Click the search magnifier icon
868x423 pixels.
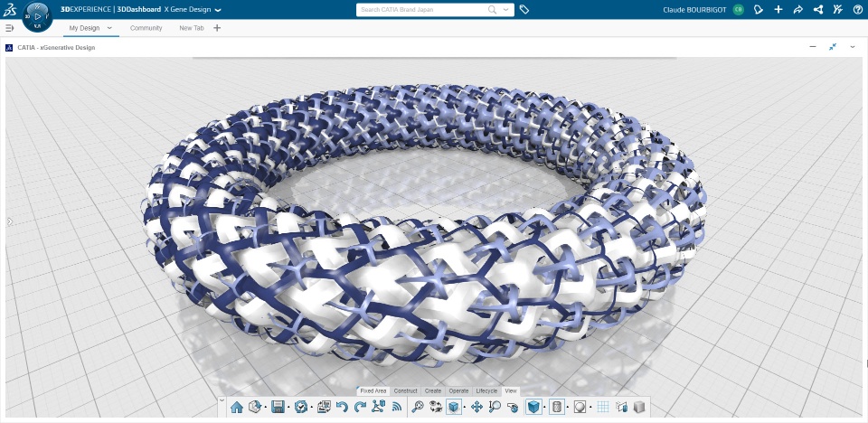(492, 10)
